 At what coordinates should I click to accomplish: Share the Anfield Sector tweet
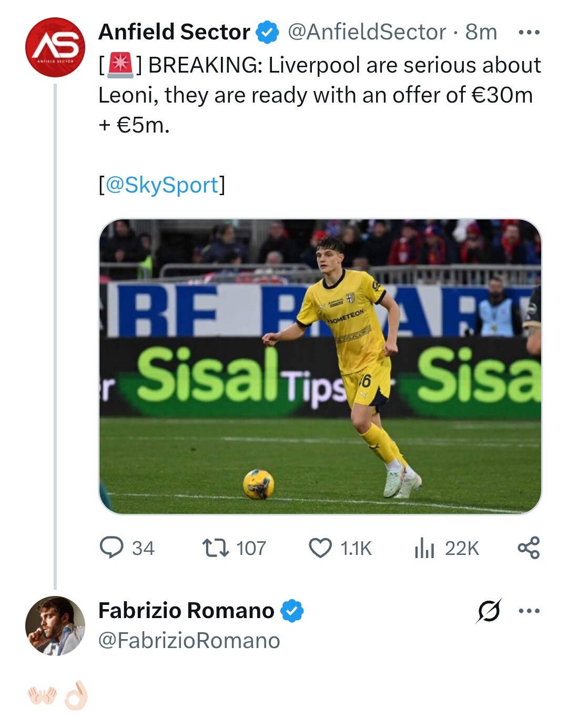(x=529, y=548)
